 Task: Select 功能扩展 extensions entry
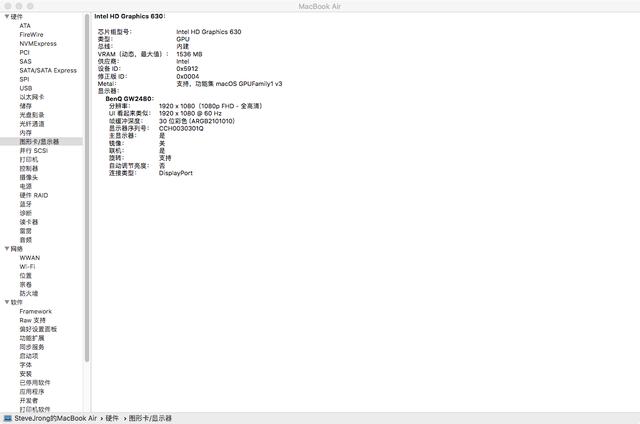[32, 338]
